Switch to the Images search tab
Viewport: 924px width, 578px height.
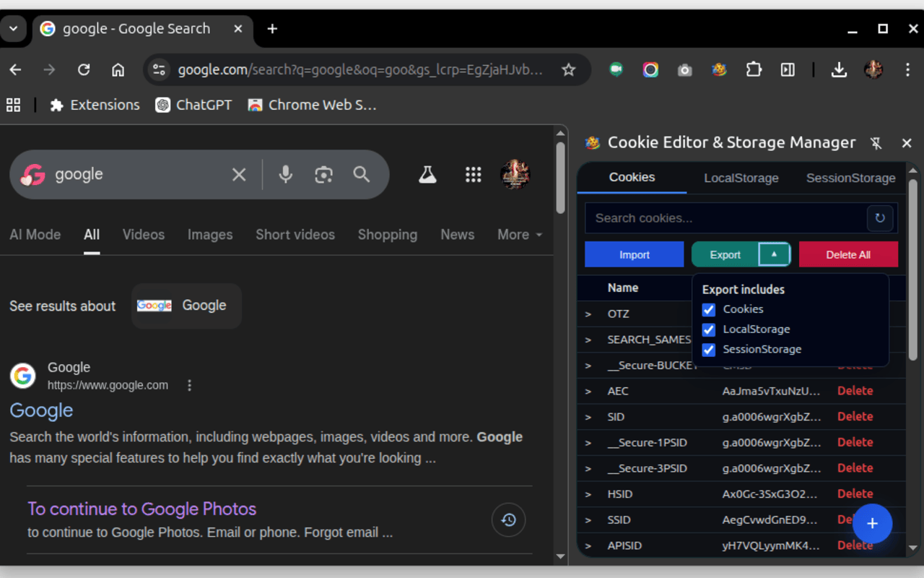click(210, 235)
